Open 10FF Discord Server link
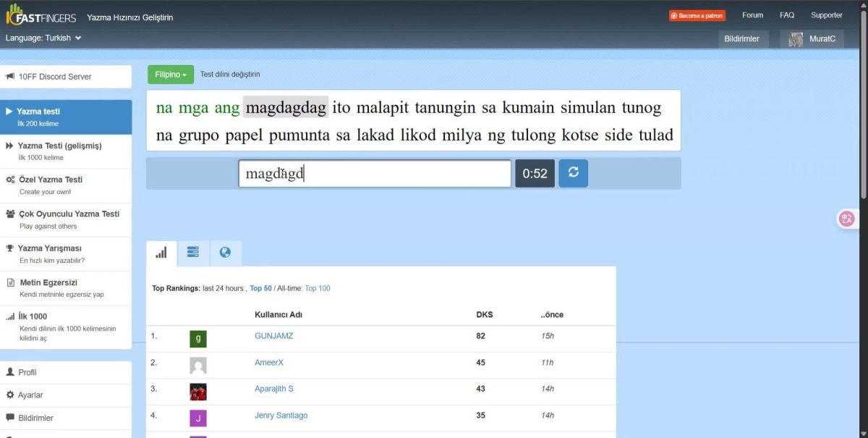Viewport: 868px width, 438px height. pos(65,77)
